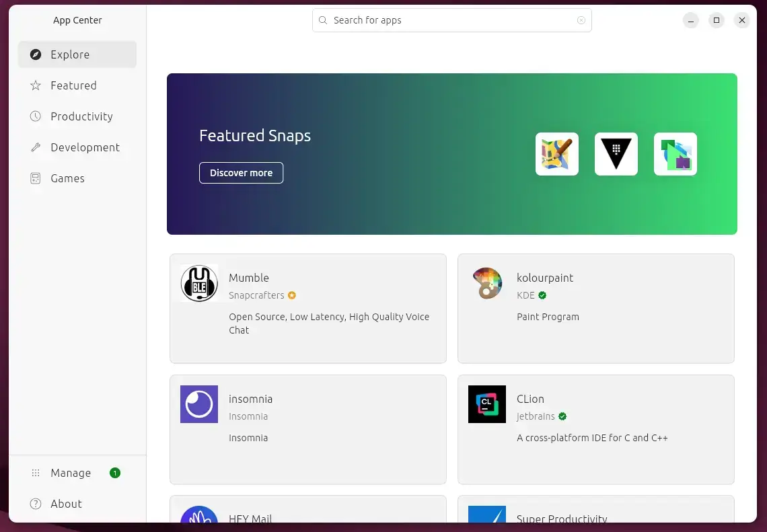
Task: Open the CLion IDE app icon
Action: (487, 404)
